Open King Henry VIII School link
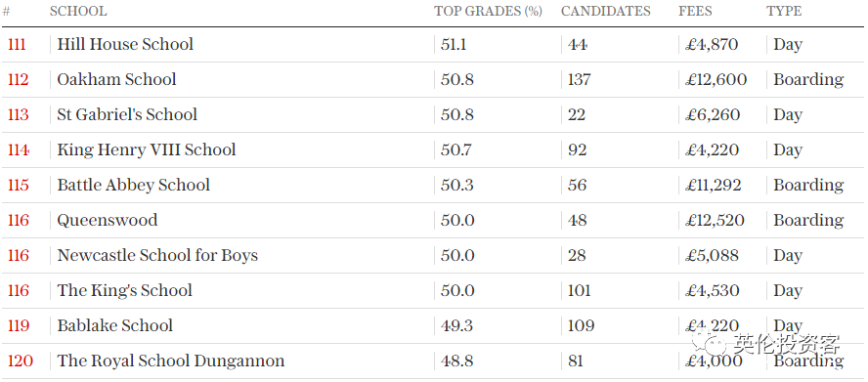The width and height of the screenshot is (868, 382). (x=147, y=149)
